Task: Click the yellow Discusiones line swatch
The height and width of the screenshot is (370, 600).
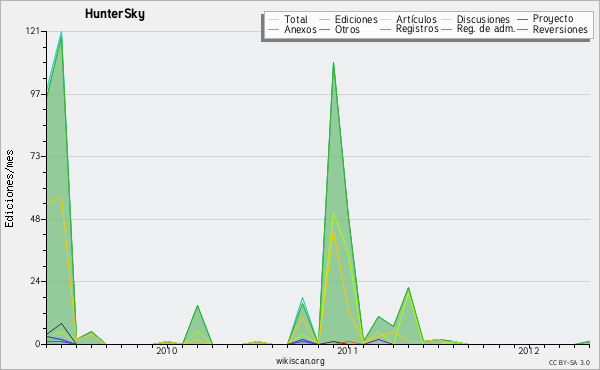Action: pyautogui.click(x=447, y=20)
